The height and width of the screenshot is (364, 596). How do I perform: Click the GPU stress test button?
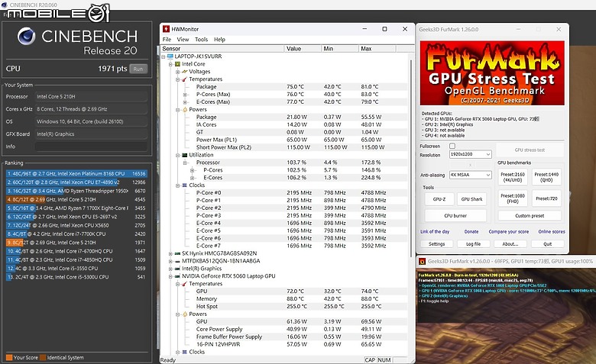click(530, 150)
